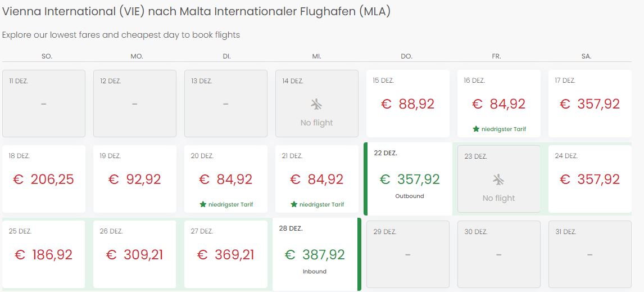The height and width of the screenshot is (292, 644).
Task: Select the 27 Dez. fare € 369,21
Action: pyautogui.click(x=226, y=254)
